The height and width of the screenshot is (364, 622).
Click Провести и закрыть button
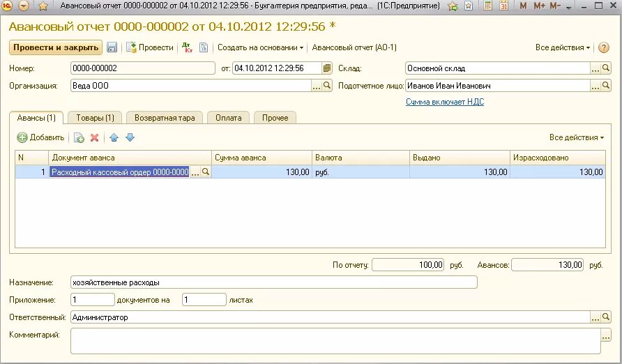56,47
